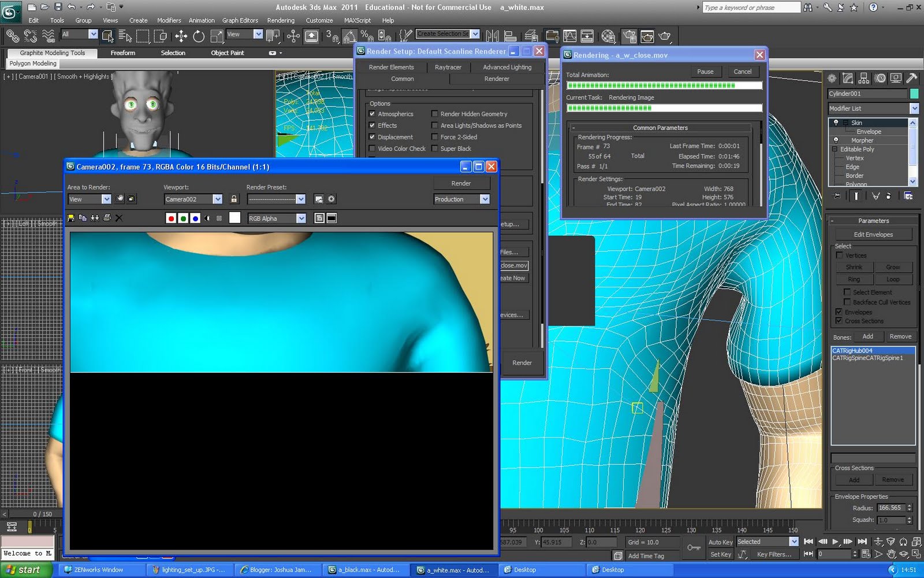The width and height of the screenshot is (924, 578).
Task: Click the Render Production teapot icon
Action: [665, 36]
